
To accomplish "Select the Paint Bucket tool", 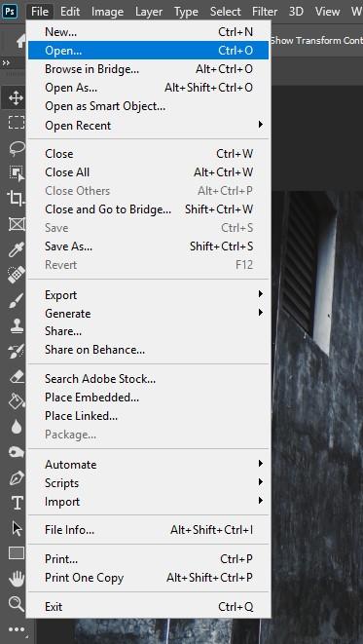I will tap(17, 400).
